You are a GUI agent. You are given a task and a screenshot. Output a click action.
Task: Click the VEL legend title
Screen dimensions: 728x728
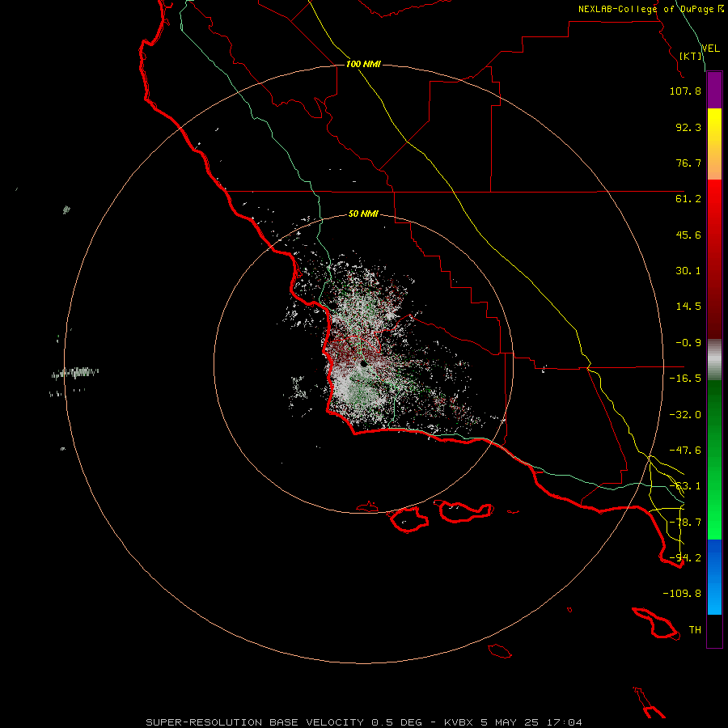710,49
